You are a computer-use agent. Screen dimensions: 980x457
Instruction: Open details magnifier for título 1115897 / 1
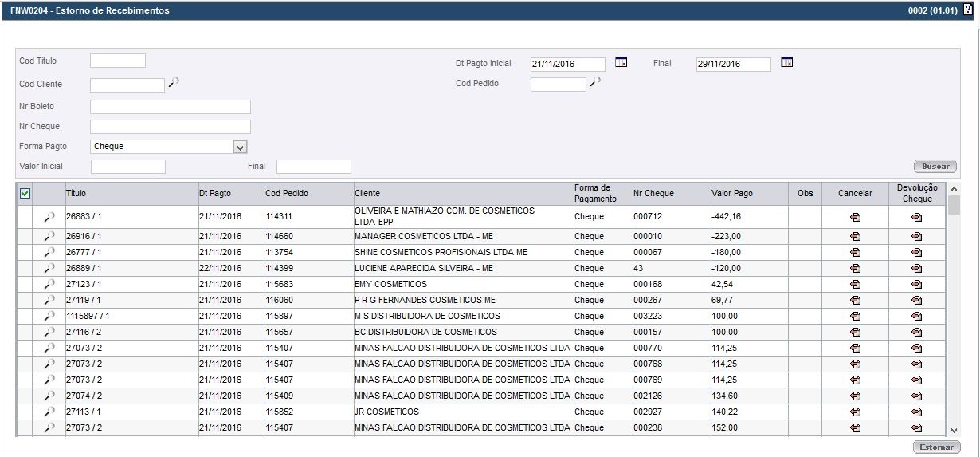coord(49,317)
